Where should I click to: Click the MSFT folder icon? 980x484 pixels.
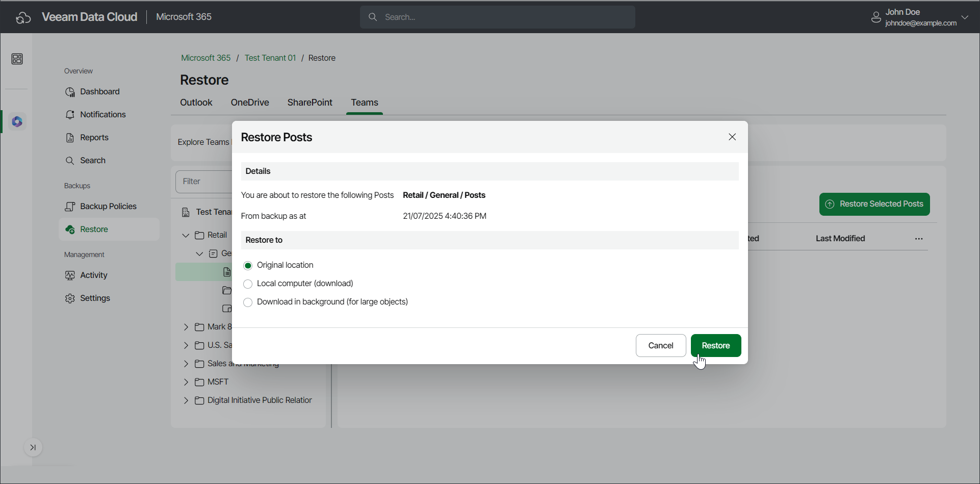pos(199,382)
